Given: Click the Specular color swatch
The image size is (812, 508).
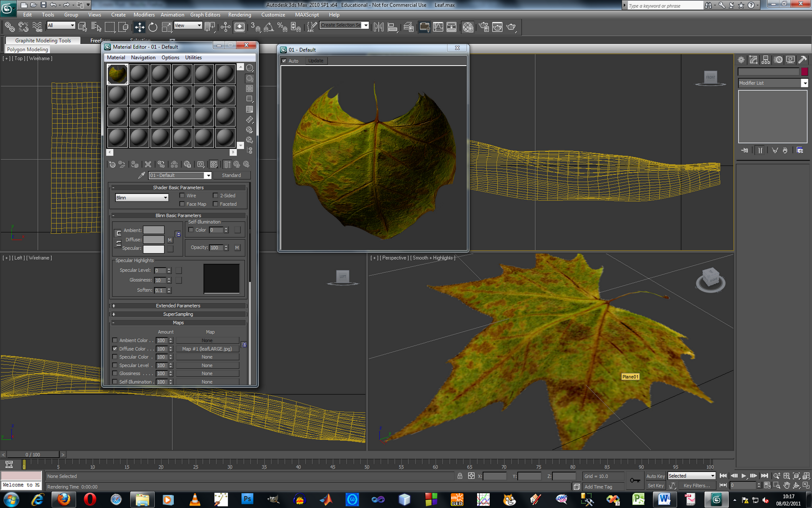Looking at the screenshot, I should pos(153,249).
